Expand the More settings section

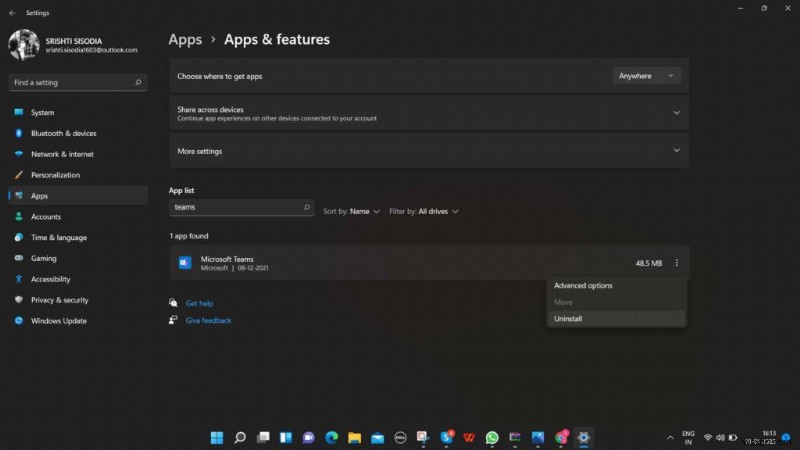429,151
